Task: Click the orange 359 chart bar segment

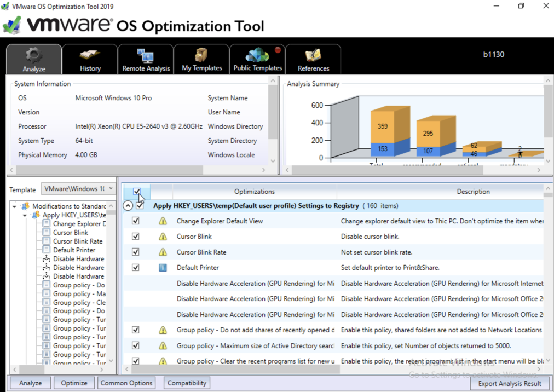Action: pos(383,126)
